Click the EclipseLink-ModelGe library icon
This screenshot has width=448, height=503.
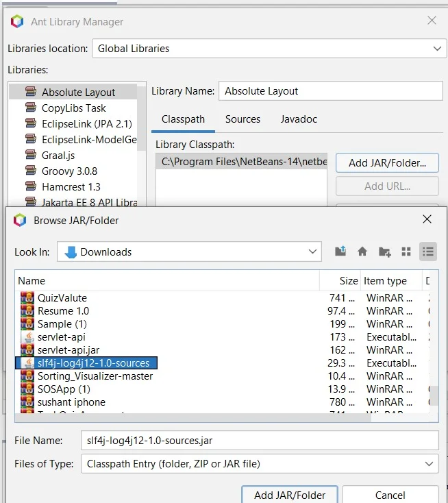31,139
